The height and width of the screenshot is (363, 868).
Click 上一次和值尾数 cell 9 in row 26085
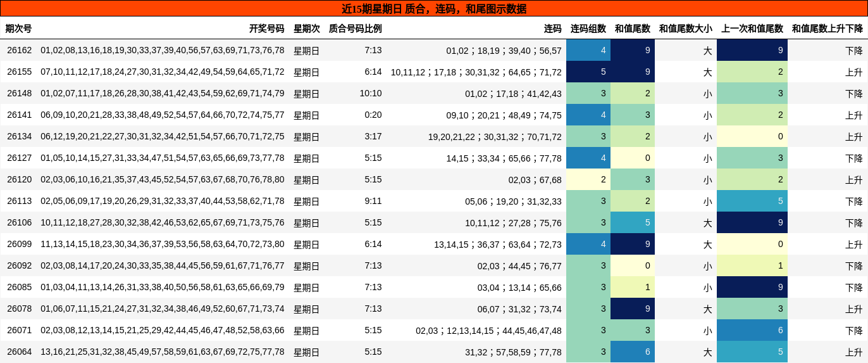click(x=752, y=287)
